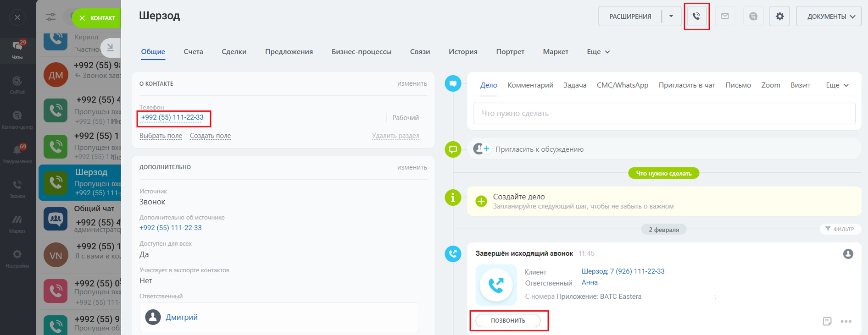Open Чаты in the left sidebar

[17, 49]
